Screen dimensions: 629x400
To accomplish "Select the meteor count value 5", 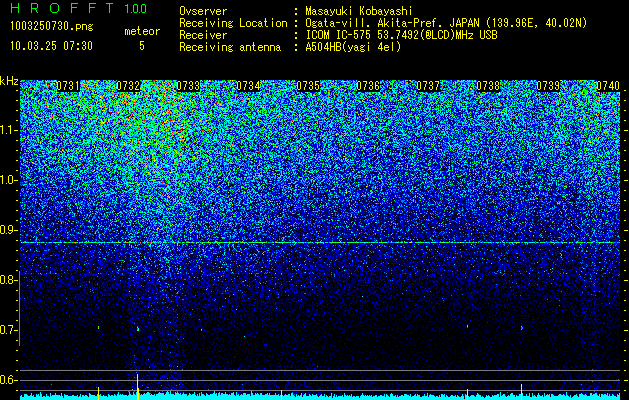I will [142, 46].
